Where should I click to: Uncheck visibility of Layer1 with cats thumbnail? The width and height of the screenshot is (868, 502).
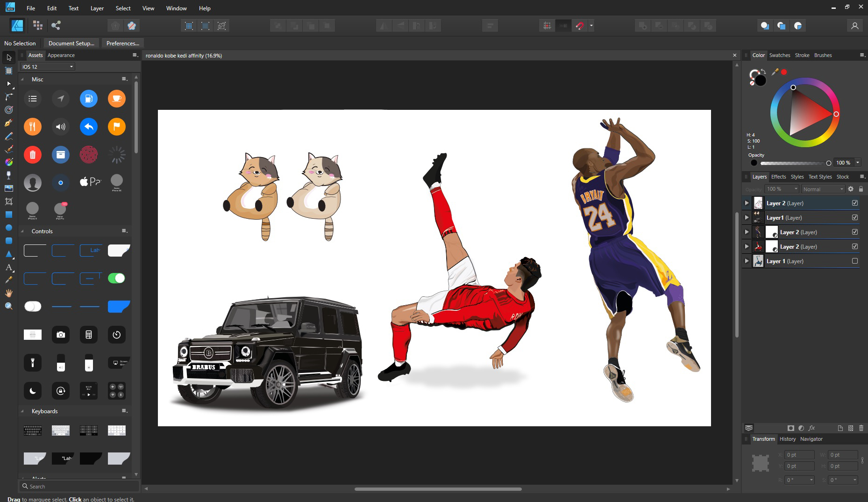pyautogui.click(x=854, y=218)
